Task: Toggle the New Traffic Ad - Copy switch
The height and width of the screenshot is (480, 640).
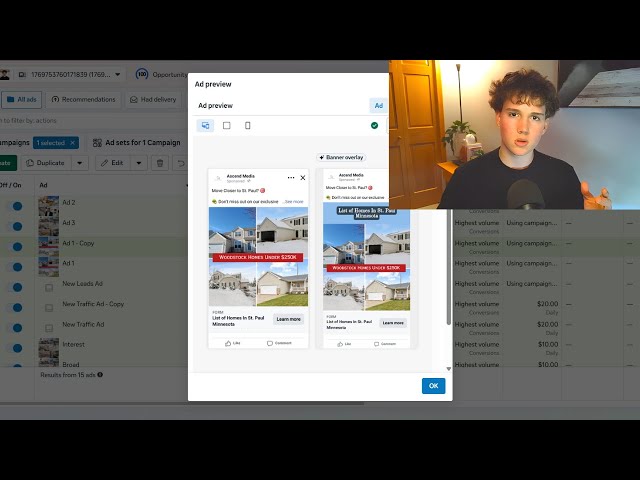Action: click(14, 308)
